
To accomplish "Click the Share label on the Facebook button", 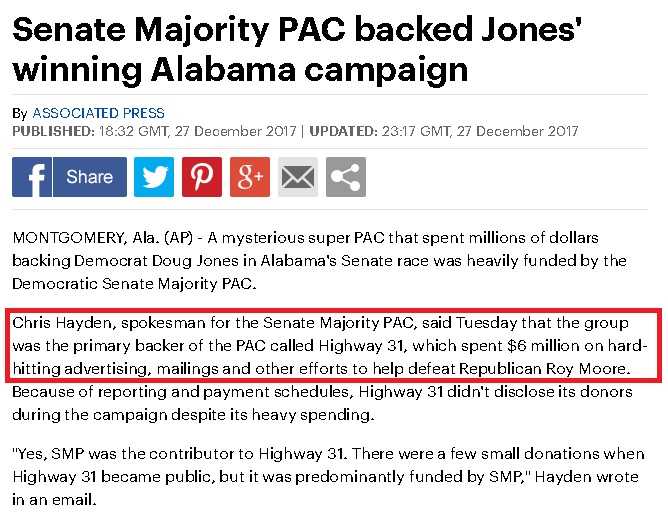I will (x=89, y=177).
